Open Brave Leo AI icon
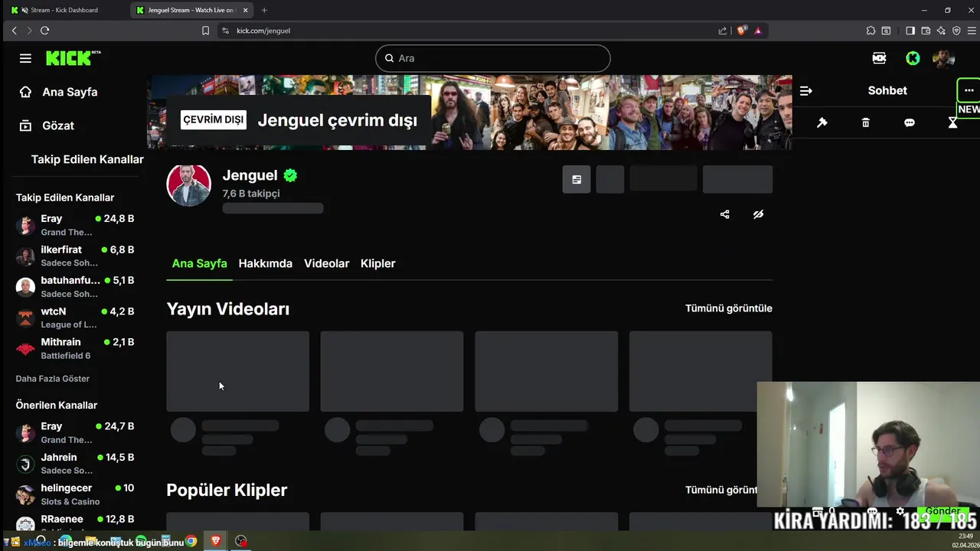 (941, 31)
